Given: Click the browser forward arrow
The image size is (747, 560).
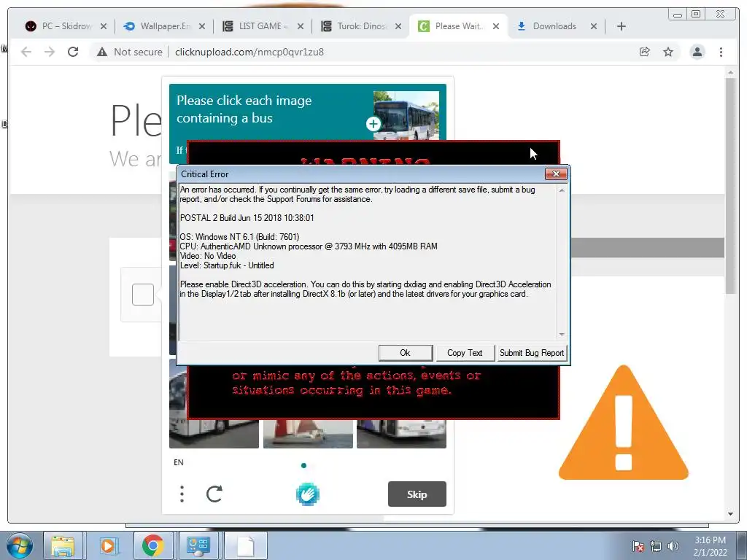Looking at the screenshot, I should point(50,52).
